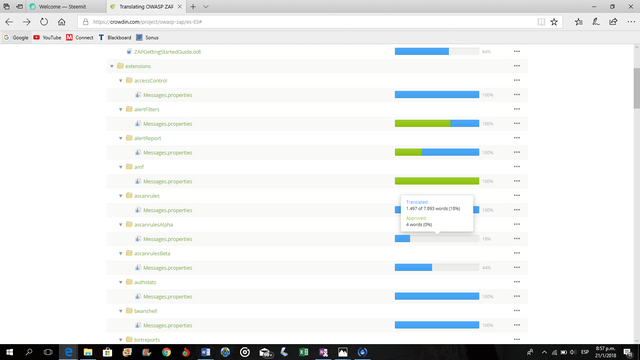Open more options for extensions folder row
This screenshot has height=360, width=640.
point(517,66)
